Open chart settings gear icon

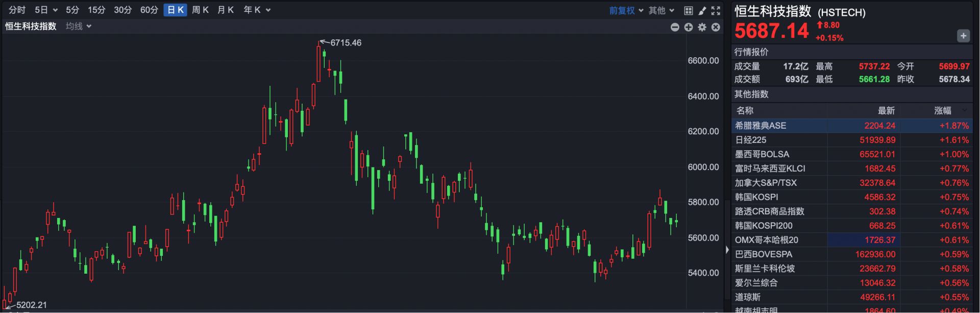[x=702, y=27]
